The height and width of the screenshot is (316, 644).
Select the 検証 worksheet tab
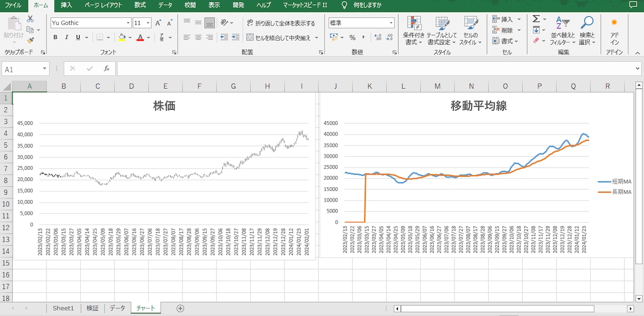click(92, 308)
